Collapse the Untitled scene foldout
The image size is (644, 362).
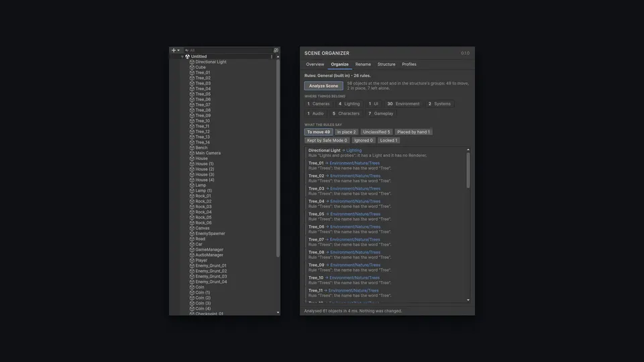pos(182,56)
